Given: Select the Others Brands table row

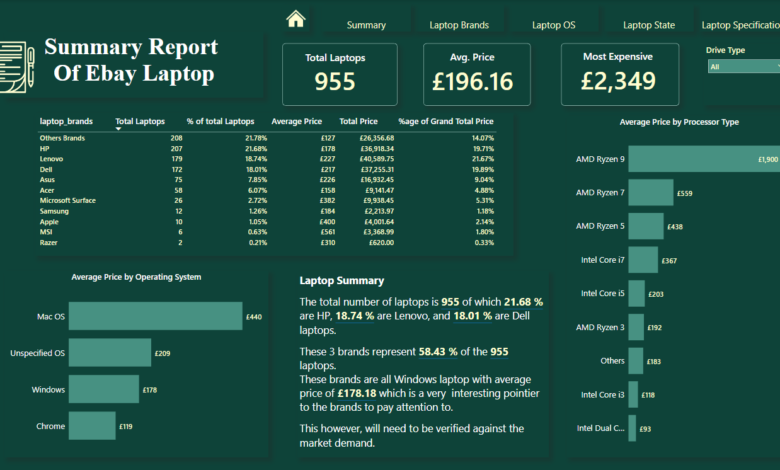Looking at the screenshot, I should click(267, 138).
